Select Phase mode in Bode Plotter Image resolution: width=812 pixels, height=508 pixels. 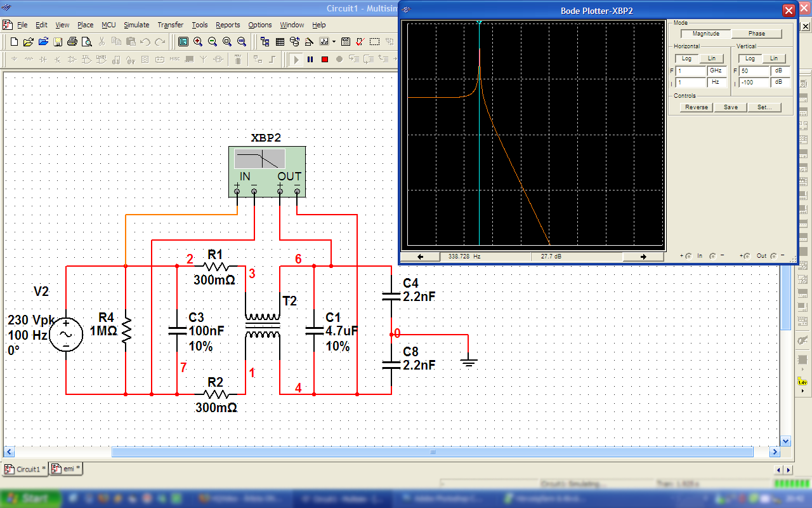[x=757, y=34]
